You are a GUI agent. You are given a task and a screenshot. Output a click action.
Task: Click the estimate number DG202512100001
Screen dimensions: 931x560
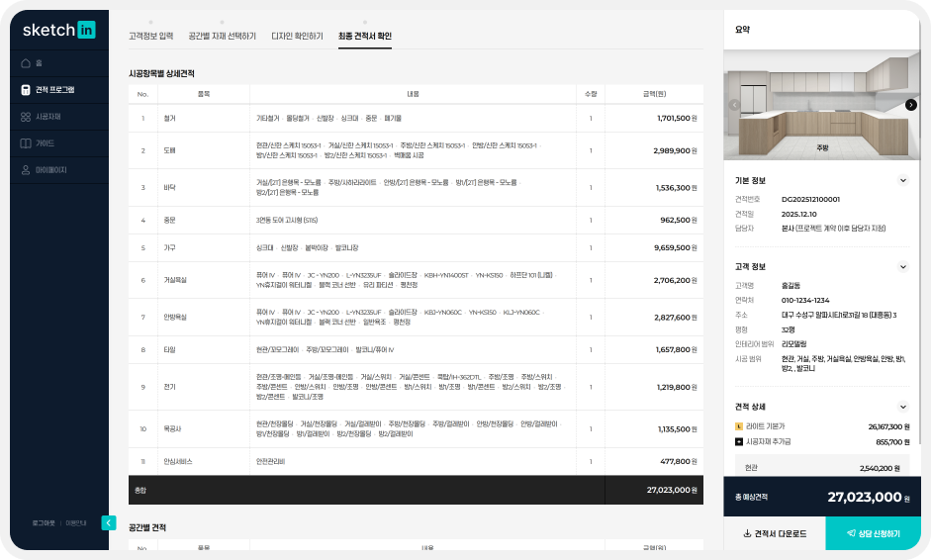point(810,200)
